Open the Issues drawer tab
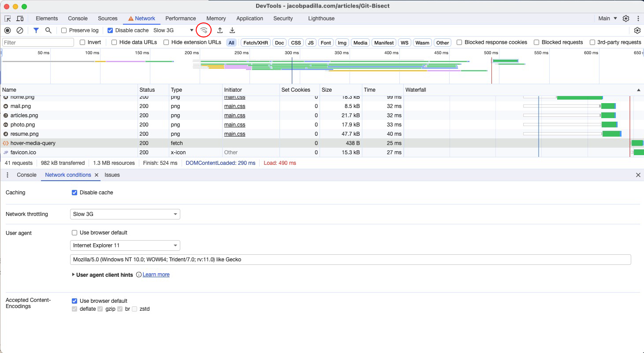This screenshot has width=644, height=353. 112,175
